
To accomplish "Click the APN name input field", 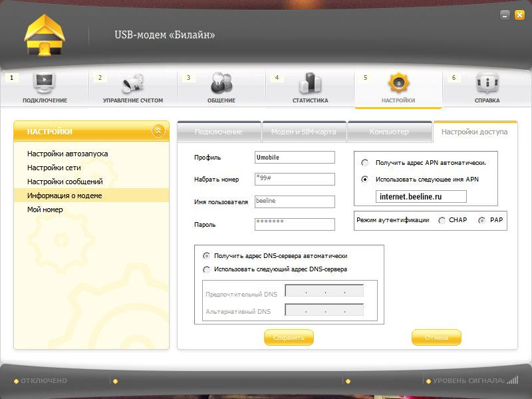I will tap(421, 197).
